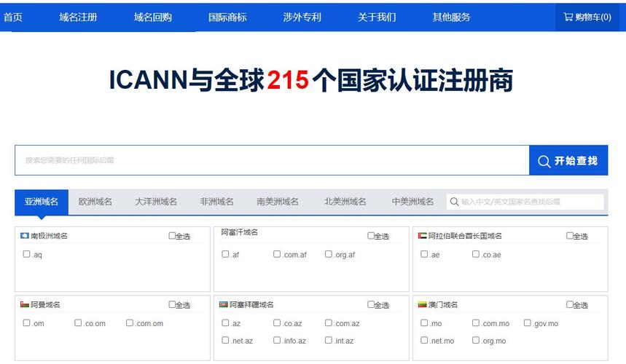Open the 域名注册 menu item
The image size is (626, 364).
pos(78,17)
